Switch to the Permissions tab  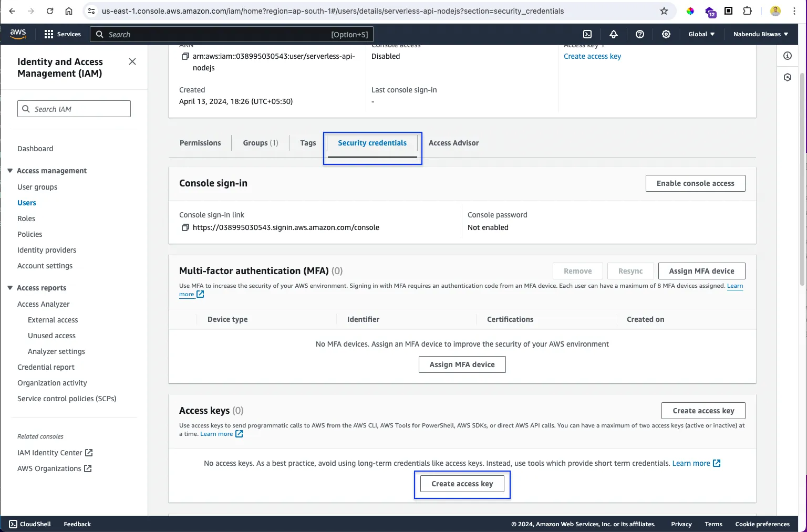click(x=200, y=143)
